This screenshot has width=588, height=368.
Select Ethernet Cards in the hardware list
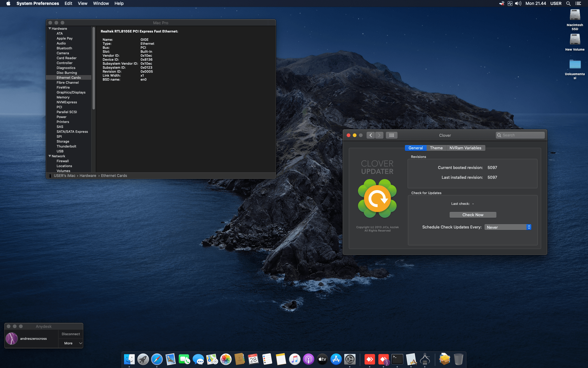(x=69, y=77)
